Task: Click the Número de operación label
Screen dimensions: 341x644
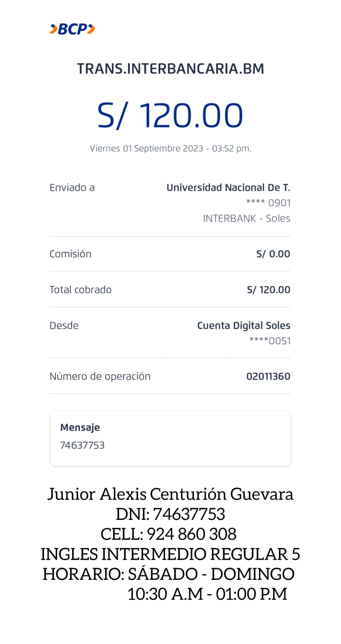Action: tap(100, 376)
